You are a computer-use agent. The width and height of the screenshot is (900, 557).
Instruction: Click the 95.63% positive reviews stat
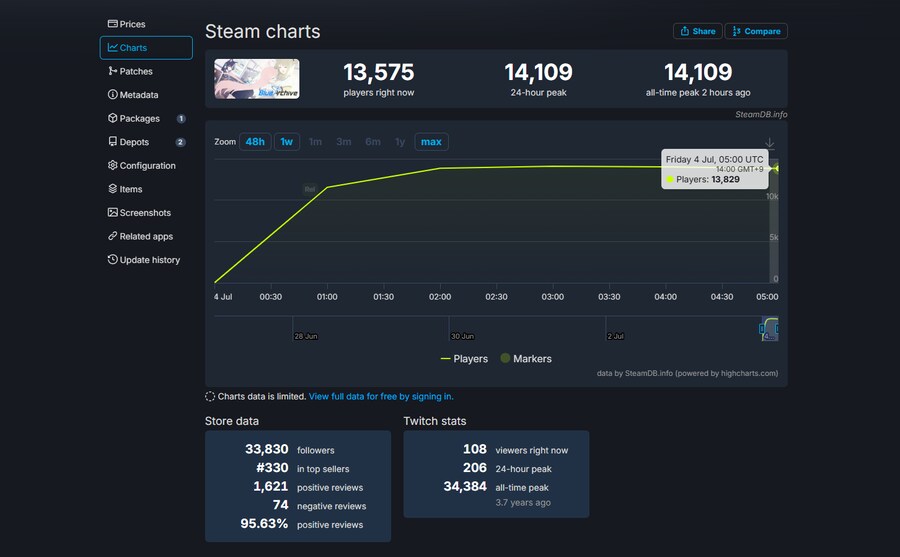[x=302, y=524]
